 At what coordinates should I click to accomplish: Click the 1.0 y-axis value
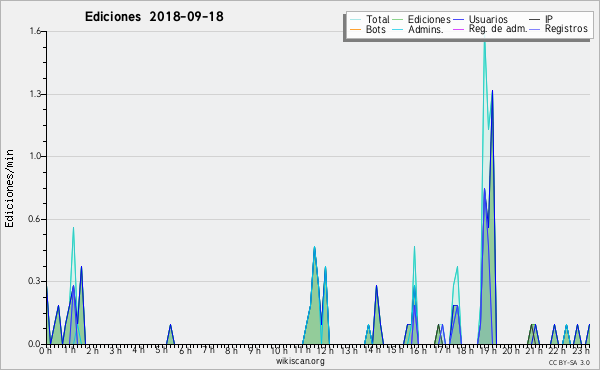35,156
